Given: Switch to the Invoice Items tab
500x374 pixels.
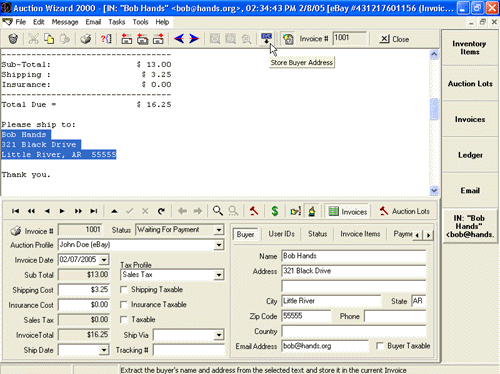Looking at the screenshot, I should (x=360, y=234).
